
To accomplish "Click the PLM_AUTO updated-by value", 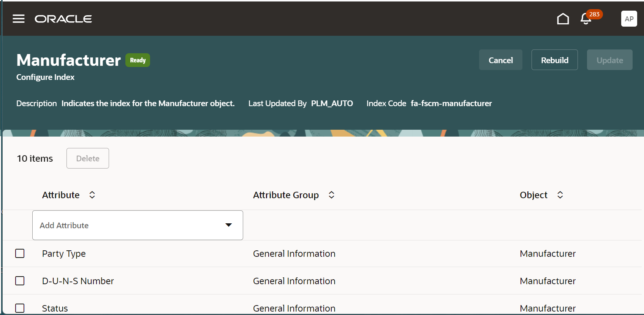I will 332,103.
